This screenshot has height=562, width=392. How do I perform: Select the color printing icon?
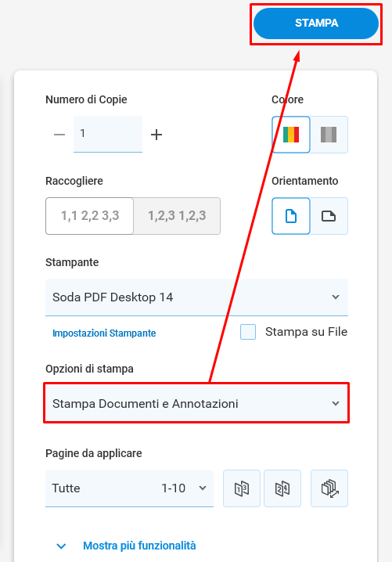coord(290,135)
